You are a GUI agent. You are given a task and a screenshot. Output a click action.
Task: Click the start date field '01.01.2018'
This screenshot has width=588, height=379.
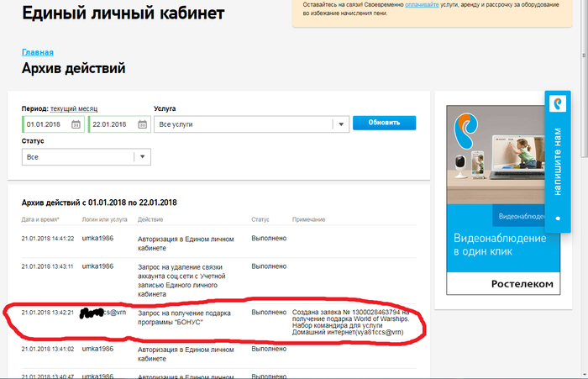[46, 124]
